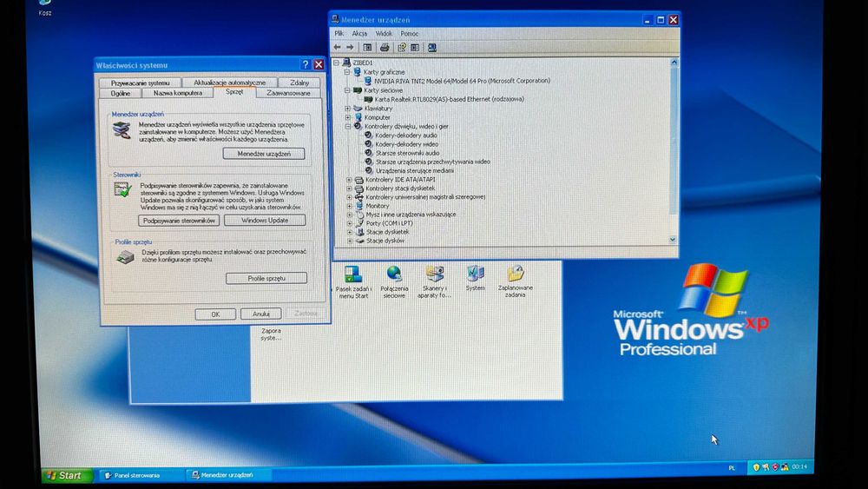Collapse the ZIBED1 root node
The width and height of the screenshot is (868, 489).
tap(336, 63)
